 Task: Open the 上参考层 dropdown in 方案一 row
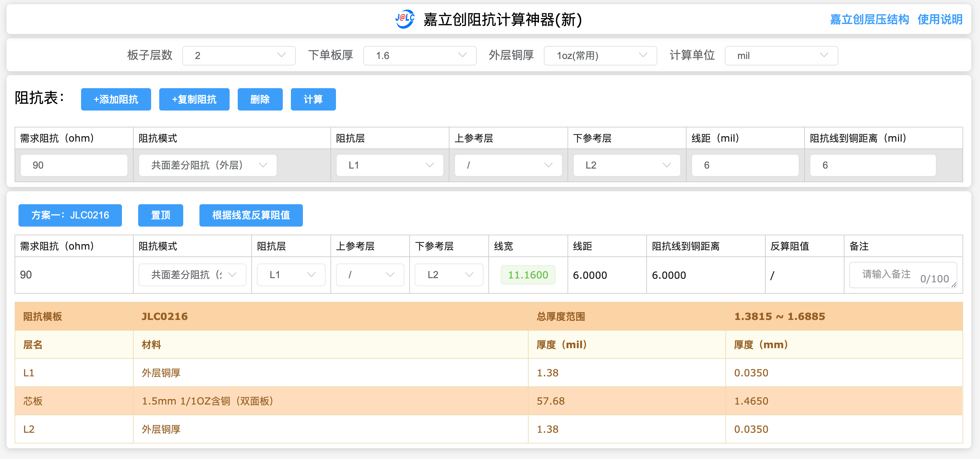click(370, 275)
